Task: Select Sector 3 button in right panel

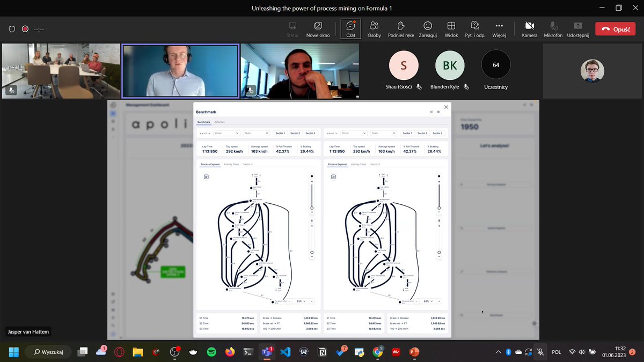Action: [437, 133]
